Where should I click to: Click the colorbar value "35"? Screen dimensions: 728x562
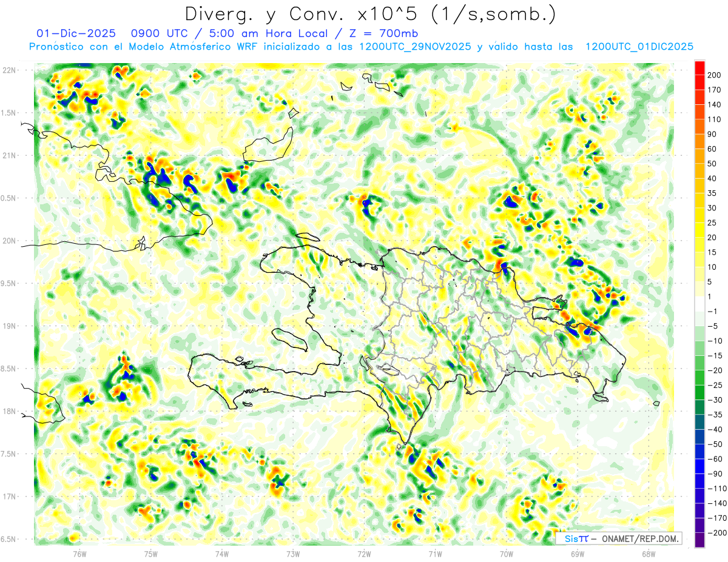712,193
